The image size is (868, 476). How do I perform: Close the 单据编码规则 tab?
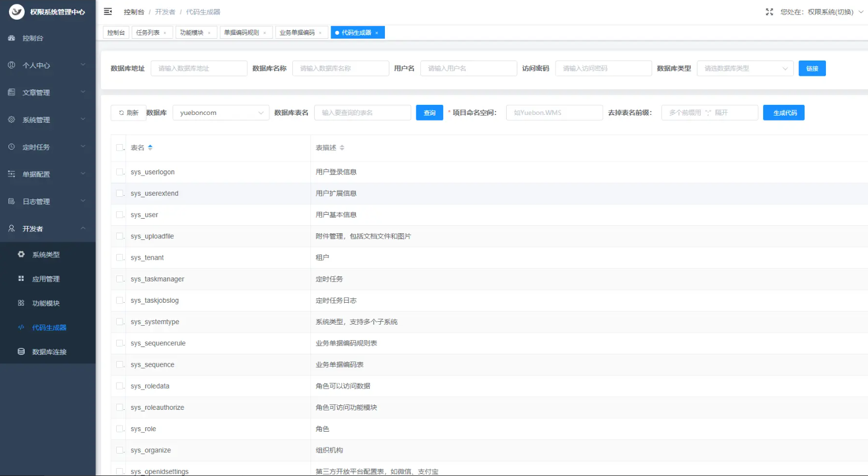click(265, 33)
